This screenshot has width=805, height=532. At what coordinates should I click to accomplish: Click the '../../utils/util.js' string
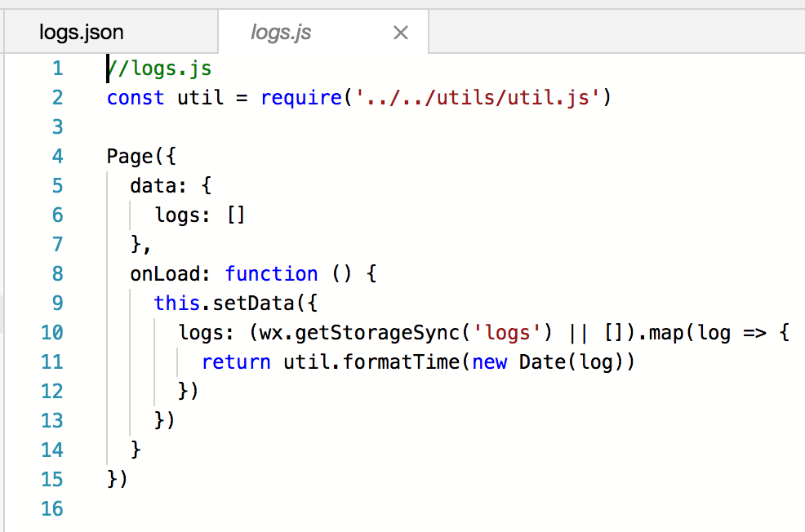click(478, 97)
